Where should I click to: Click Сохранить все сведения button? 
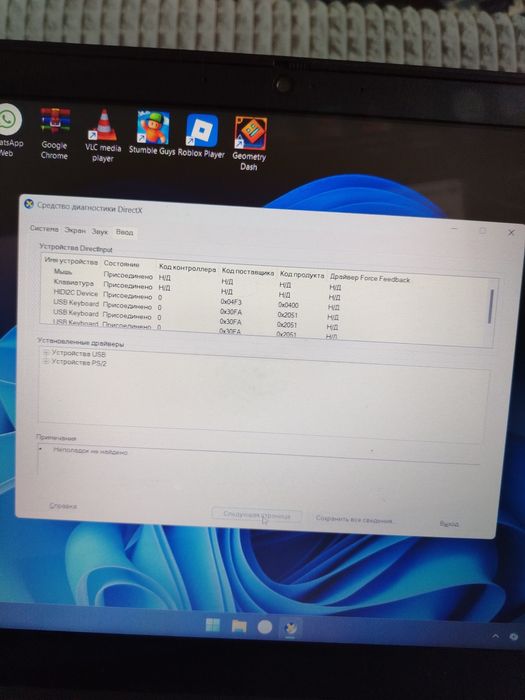coord(355,520)
